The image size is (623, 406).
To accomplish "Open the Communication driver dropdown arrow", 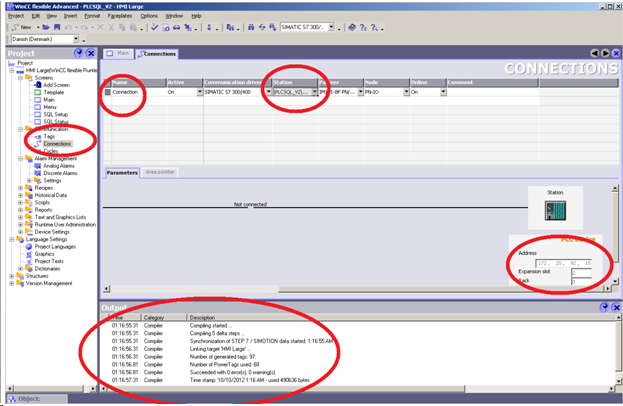I will pos(269,92).
